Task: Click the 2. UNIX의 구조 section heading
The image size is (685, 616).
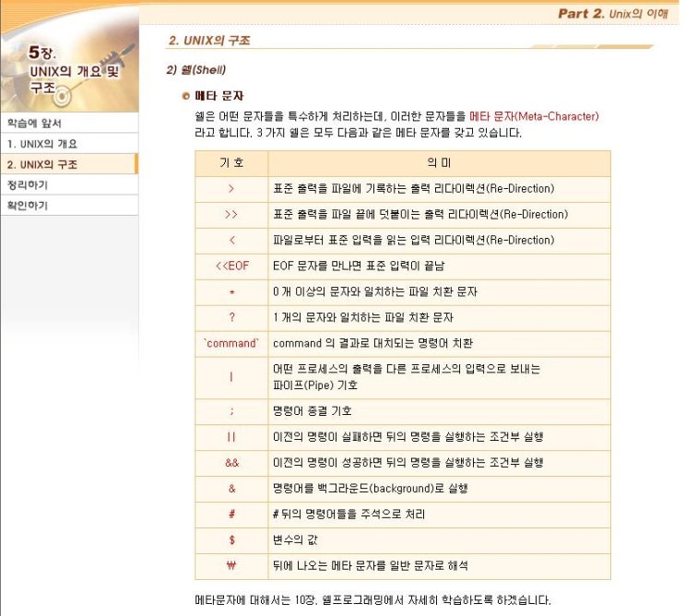Action: pos(209,41)
